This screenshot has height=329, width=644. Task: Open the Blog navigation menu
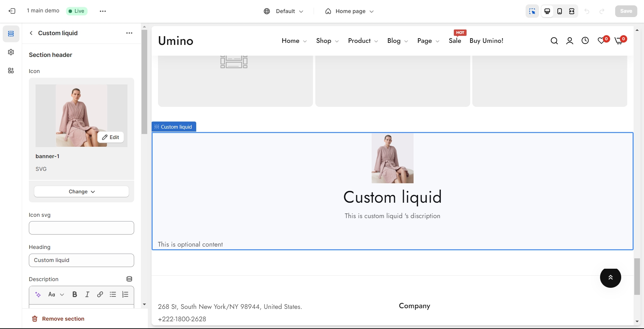tap(397, 41)
